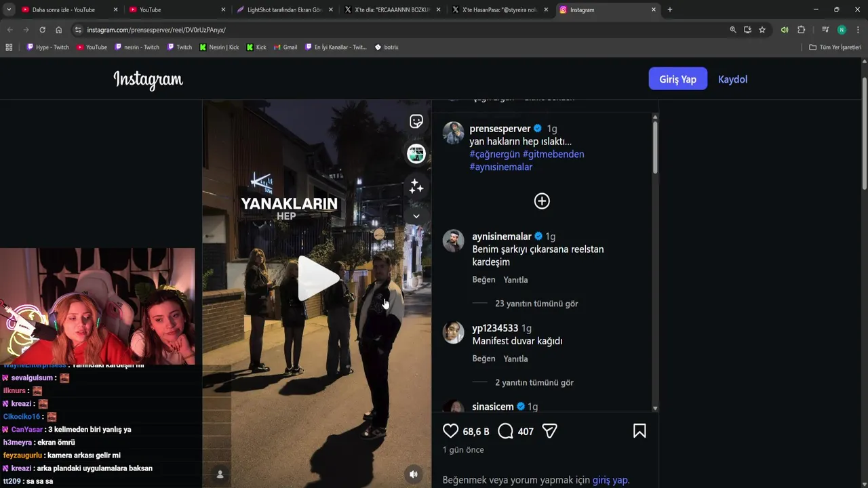
Task: Go back with the browser back arrow
Action: 9,30
